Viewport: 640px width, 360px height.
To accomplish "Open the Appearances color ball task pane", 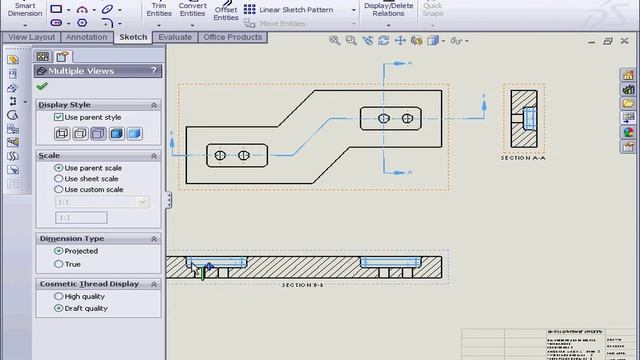I will [628, 132].
